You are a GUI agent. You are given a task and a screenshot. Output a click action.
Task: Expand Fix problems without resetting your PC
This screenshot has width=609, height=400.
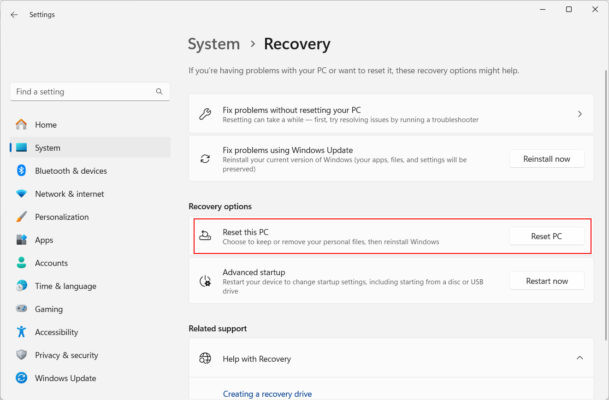click(x=579, y=114)
